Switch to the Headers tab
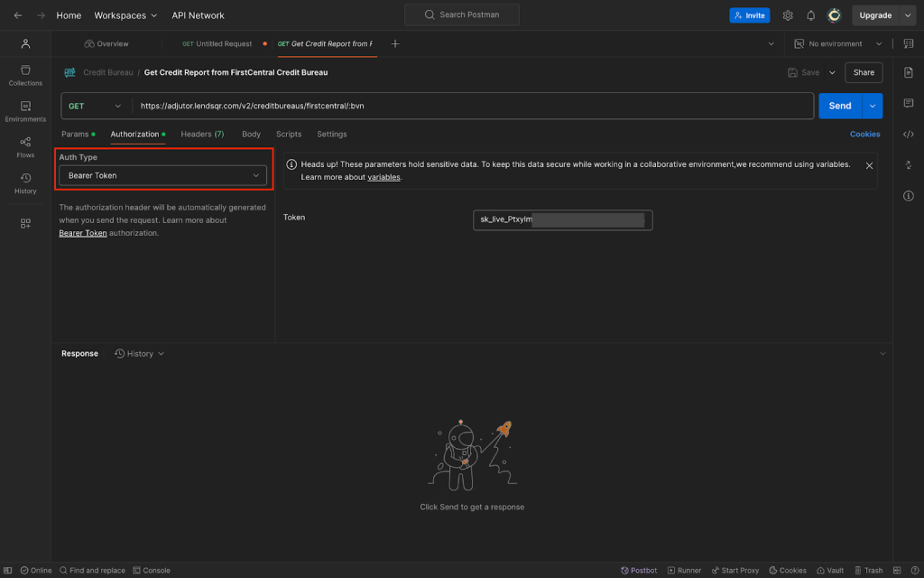This screenshot has width=924, height=578. (x=202, y=135)
